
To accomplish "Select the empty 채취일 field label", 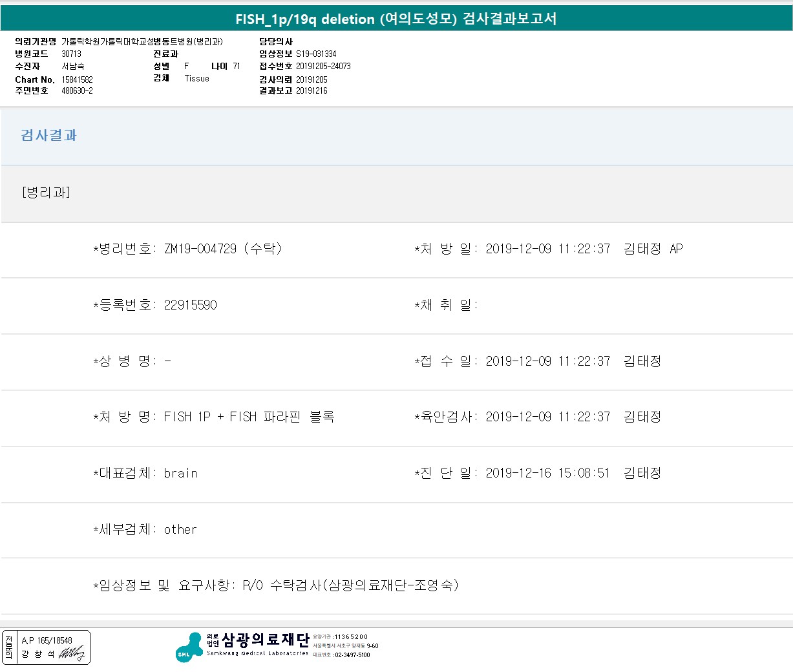I will 446,305.
